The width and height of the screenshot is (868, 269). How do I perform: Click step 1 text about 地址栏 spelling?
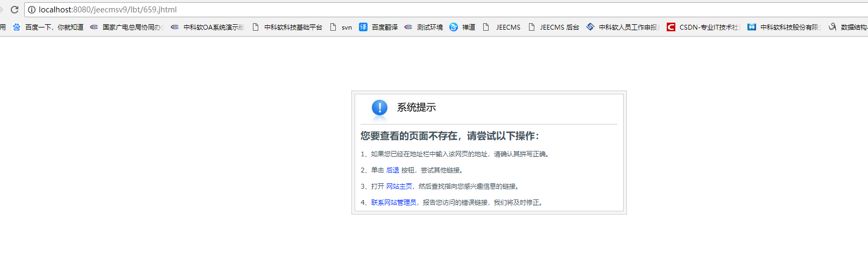[x=456, y=154]
